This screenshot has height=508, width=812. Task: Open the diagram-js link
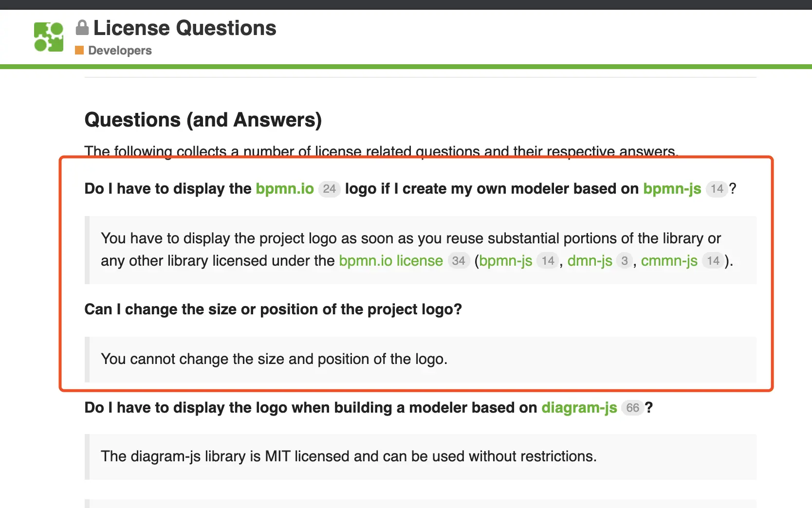[579, 407]
